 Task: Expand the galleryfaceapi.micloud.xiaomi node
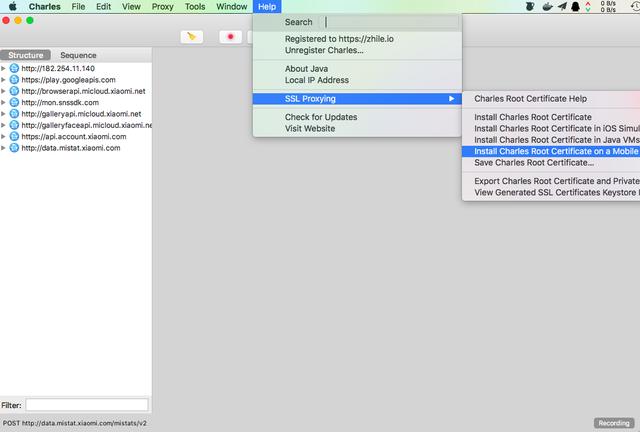(3, 125)
